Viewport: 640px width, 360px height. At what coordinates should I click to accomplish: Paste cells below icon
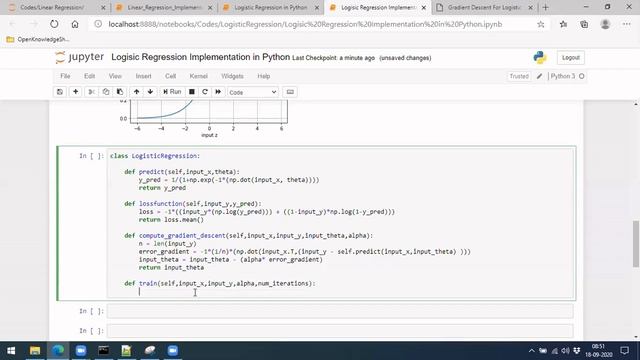click(120, 92)
